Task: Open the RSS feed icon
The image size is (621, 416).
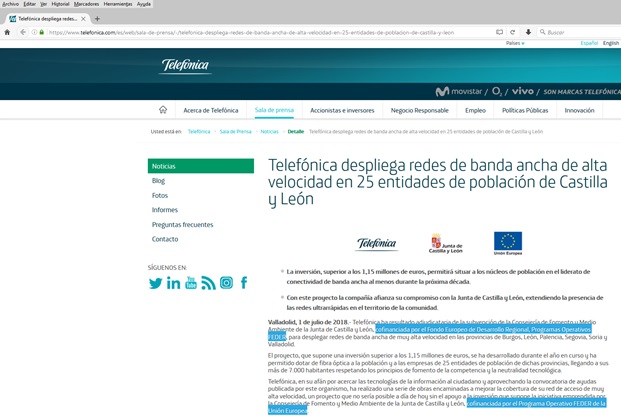Action: 208,283
